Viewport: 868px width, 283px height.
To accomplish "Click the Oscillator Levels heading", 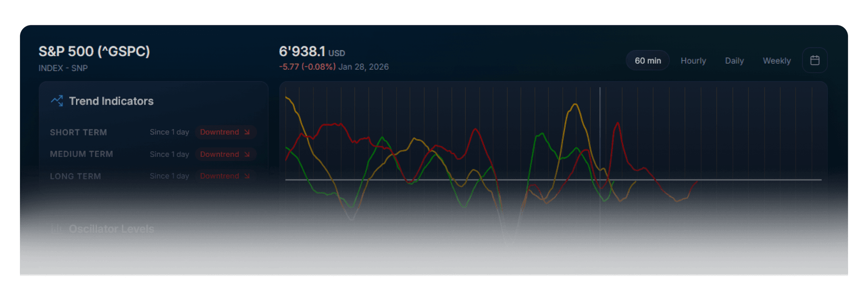I will (111, 229).
